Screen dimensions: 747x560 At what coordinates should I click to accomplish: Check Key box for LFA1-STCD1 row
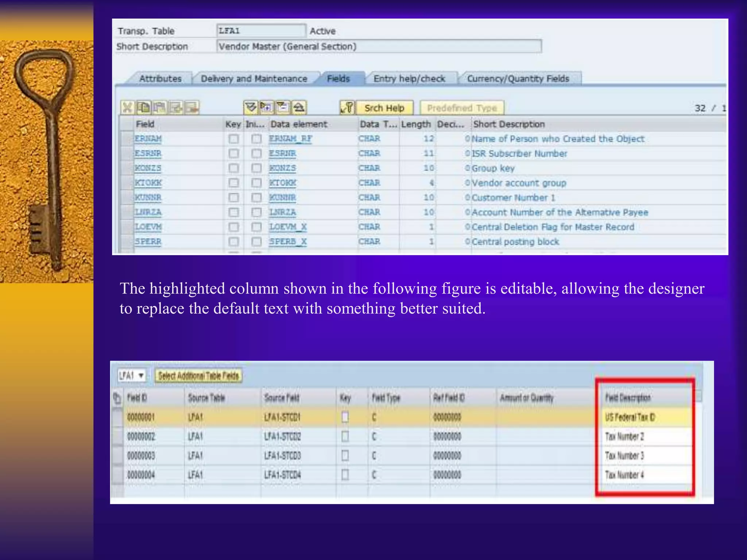click(x=345, y=417)
